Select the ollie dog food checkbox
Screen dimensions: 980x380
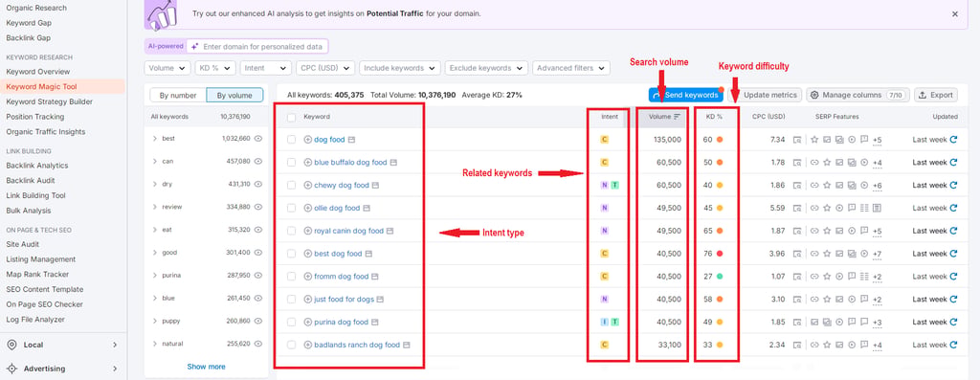point(291,208)
